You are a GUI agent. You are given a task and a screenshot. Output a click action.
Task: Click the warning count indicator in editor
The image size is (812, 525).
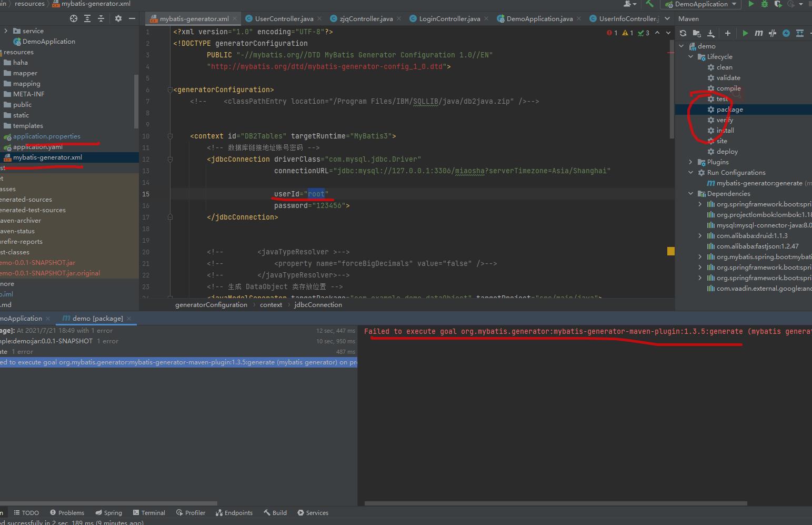click(628, 33)
